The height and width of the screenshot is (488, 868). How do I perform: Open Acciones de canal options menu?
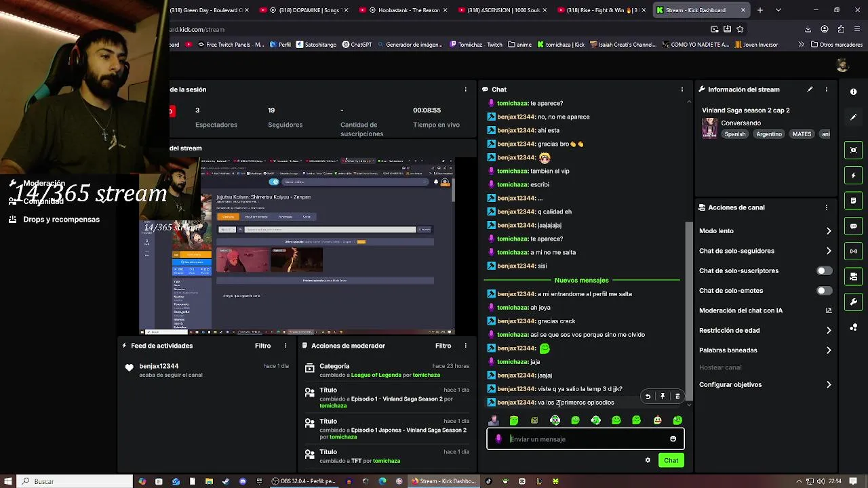point(826,207)
